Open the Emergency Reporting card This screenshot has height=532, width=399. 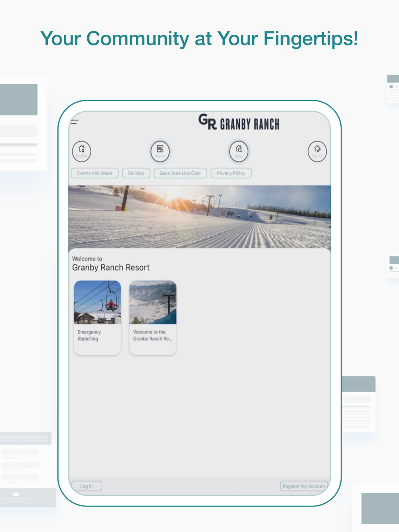click(x=97, y=317)
